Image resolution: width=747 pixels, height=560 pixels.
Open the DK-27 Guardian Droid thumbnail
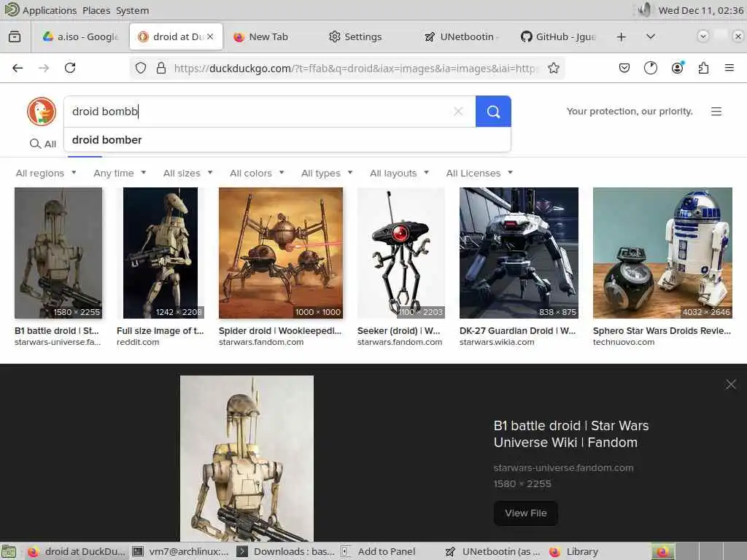pyautogui.click(x=519, y=253)
